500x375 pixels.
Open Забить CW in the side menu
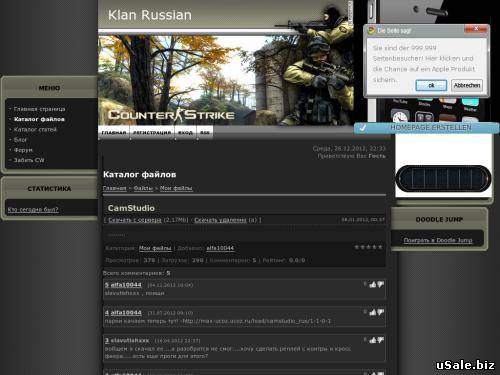click(x=29, y=160)
